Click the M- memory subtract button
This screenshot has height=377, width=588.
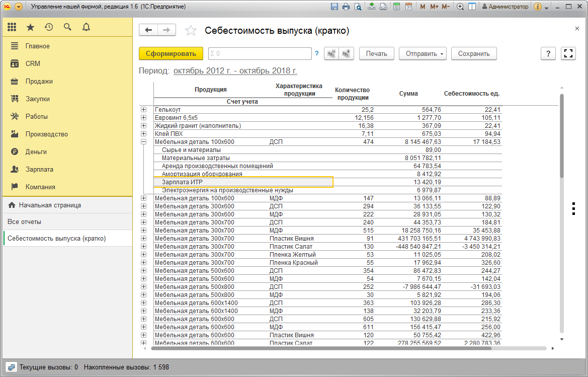click(446, 7)
